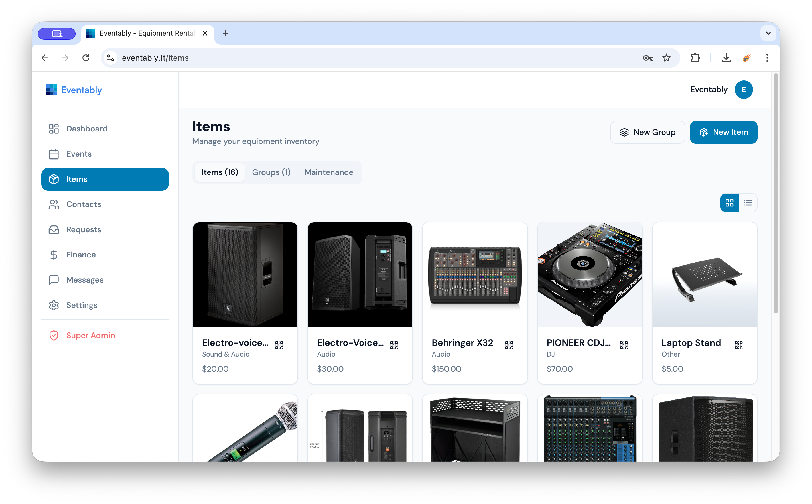Image resolution: width=812 pixels, height=504 pixels.
Task: Click the PIONEER CDJ item title
Action: click(578, 343)
